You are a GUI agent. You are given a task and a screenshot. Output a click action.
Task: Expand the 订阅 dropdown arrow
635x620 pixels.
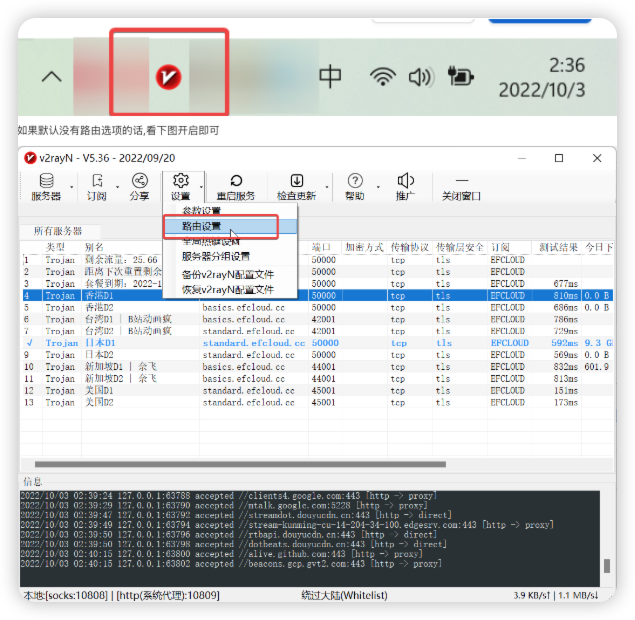[117, 187]
